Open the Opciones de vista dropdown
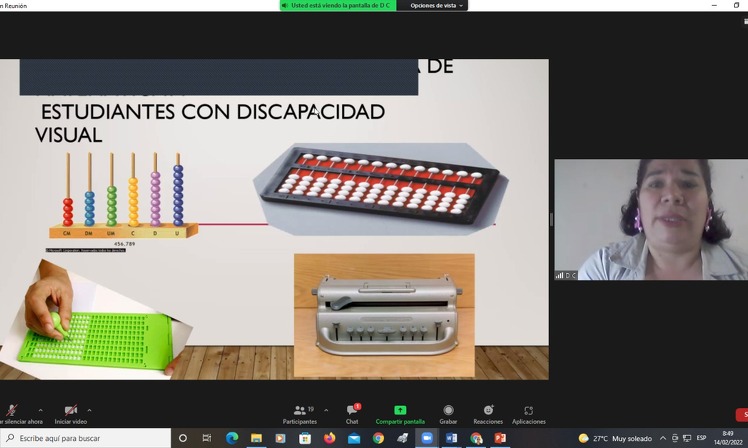 click(436, 6)
